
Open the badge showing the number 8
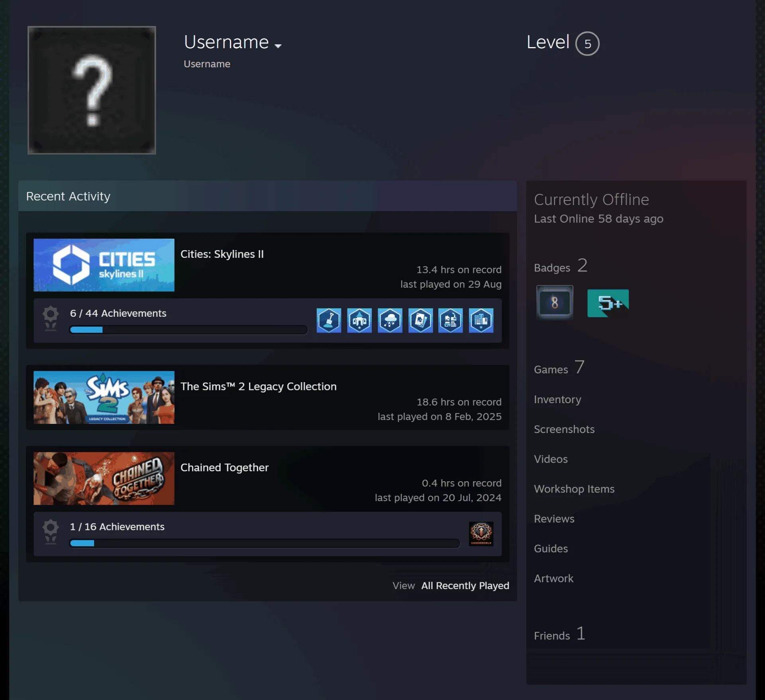click(555, 303)
